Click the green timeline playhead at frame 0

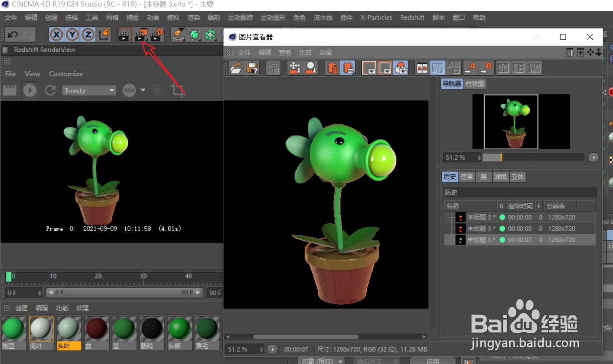[x=8, y=277]
